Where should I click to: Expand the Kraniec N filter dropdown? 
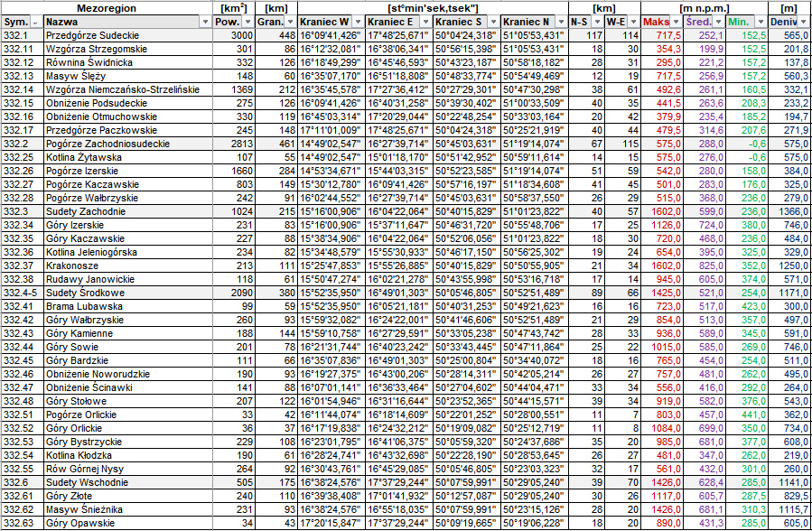(x=560, y=22)
